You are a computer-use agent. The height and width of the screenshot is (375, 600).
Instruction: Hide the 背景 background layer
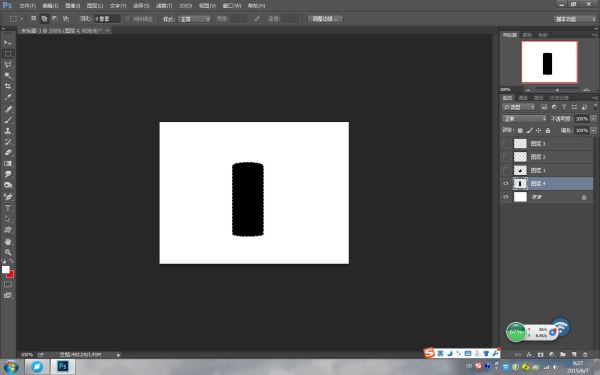click(x=506, y=197)
